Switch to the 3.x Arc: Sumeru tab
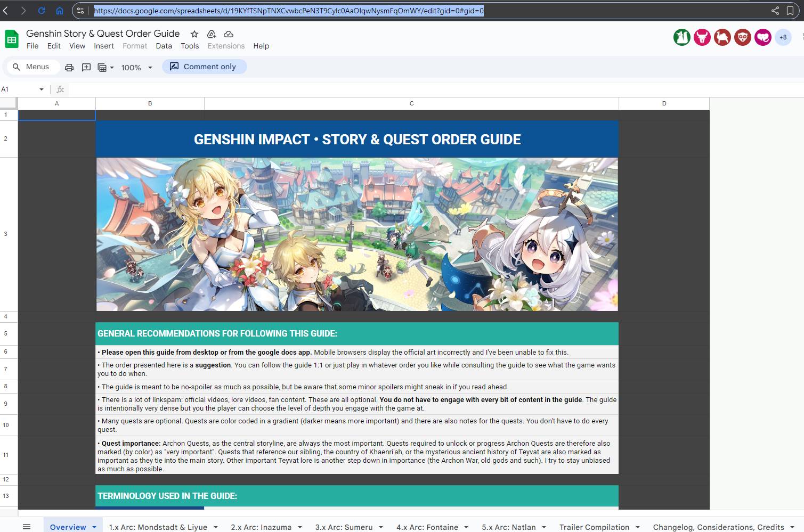This screenshot has height=532, width=804. (344, 527)
